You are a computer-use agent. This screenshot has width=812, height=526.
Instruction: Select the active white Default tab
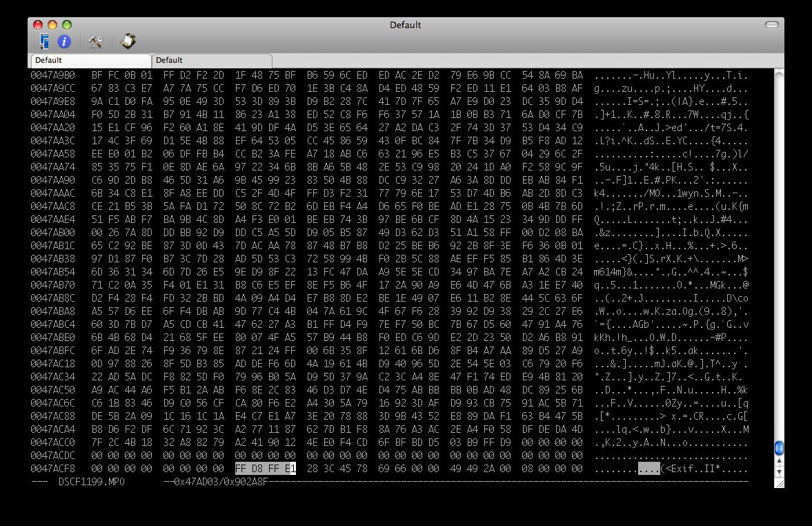[91, 60]
